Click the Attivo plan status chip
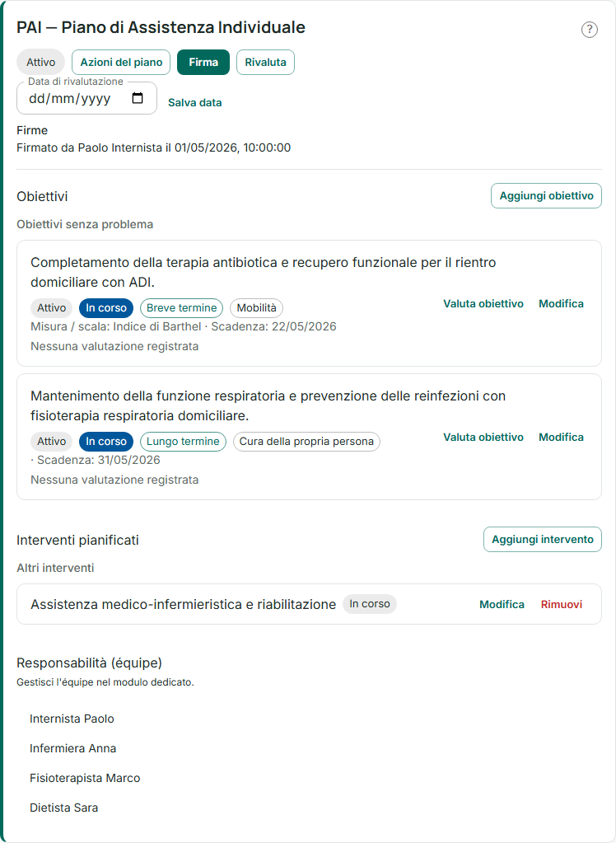Screen dimensions: 616x843 [41, 63]
